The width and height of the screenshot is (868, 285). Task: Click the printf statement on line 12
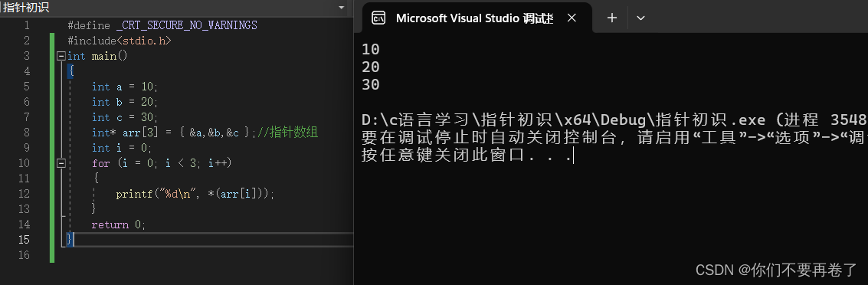click(195, 195)
